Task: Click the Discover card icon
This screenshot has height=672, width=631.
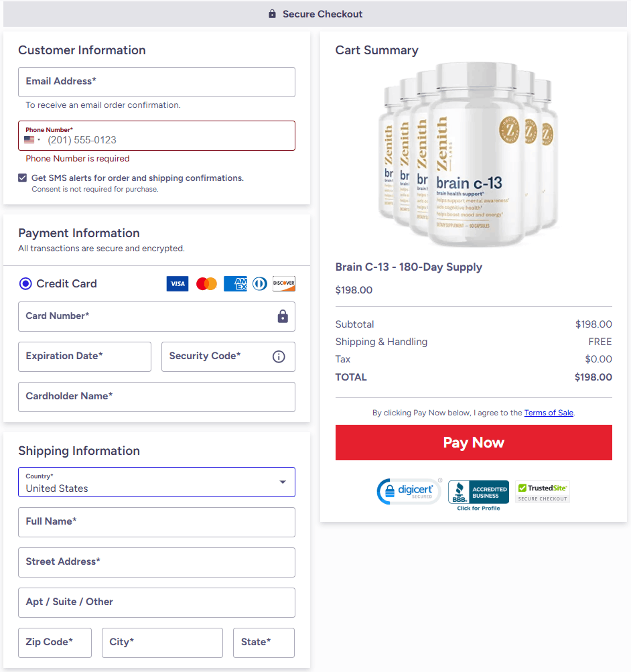Action: tap(284, 284)
